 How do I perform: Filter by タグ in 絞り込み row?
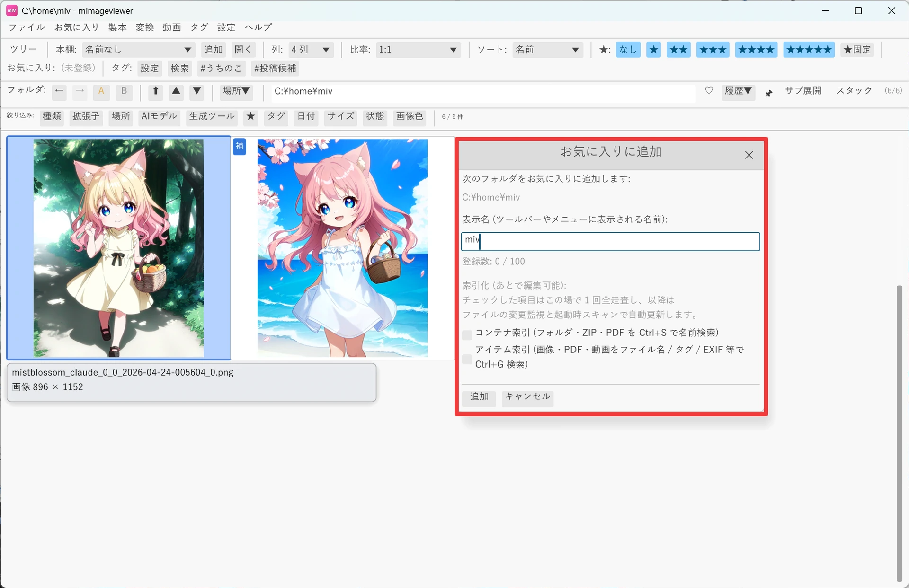pyautogui.click(x=276, y=116)
